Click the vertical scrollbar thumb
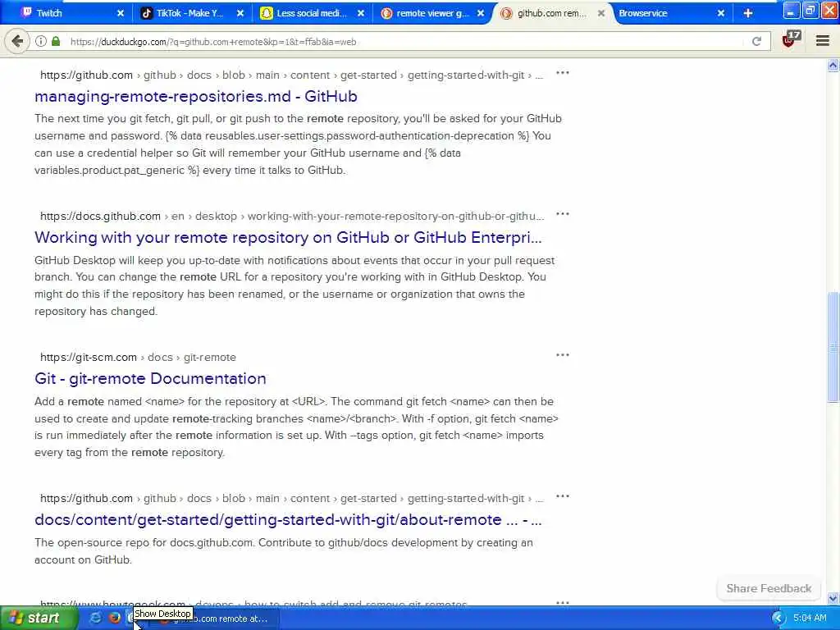 tap(833, 347)
